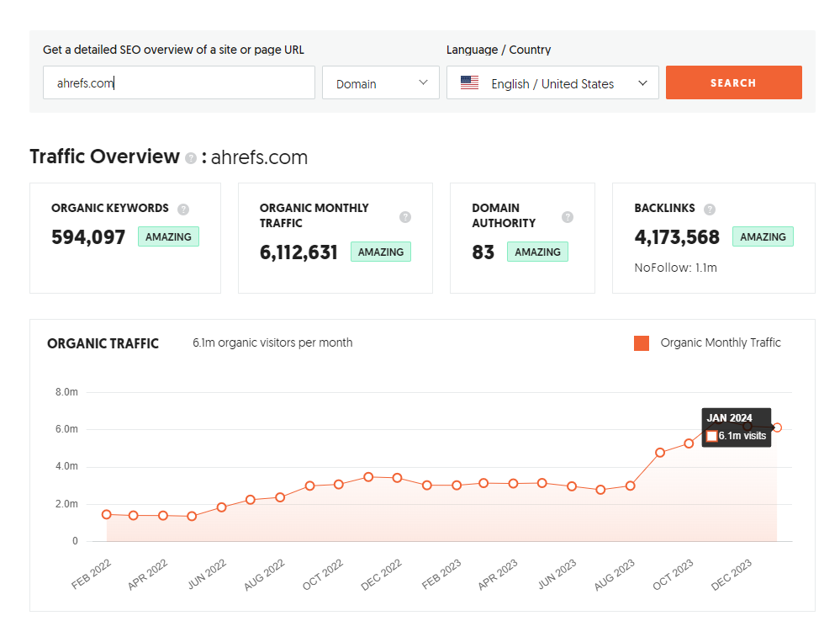Click the United States flag icon

[x=469, y=82]
